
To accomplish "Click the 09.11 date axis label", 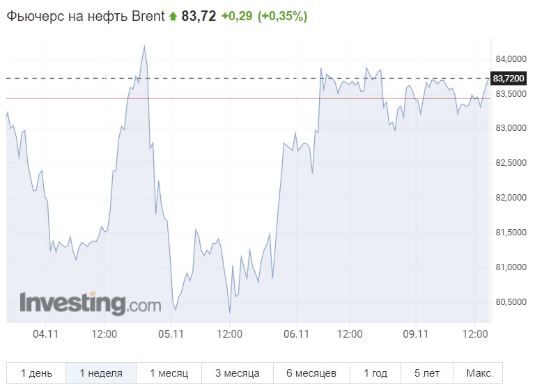I will pos(416,334).
